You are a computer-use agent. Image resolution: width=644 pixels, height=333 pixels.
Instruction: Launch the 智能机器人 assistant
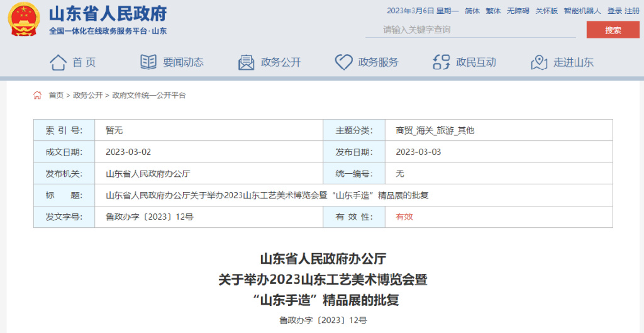(582, 11)
